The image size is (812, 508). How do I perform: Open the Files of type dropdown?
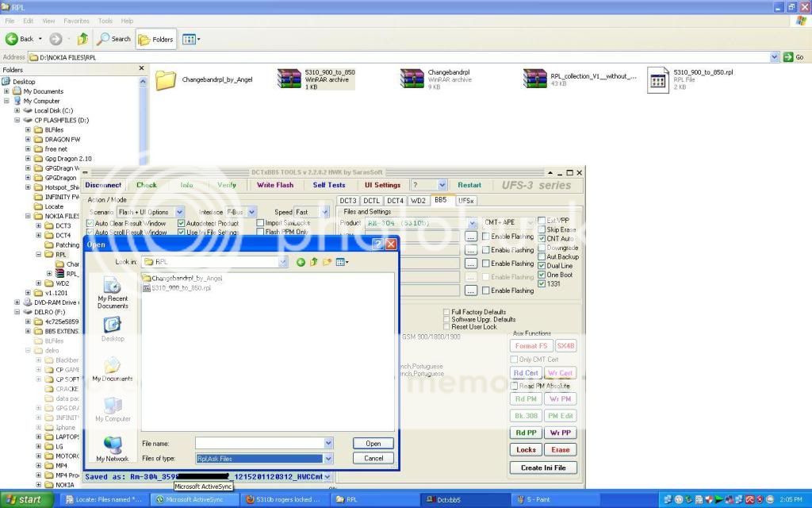(328, 459)
